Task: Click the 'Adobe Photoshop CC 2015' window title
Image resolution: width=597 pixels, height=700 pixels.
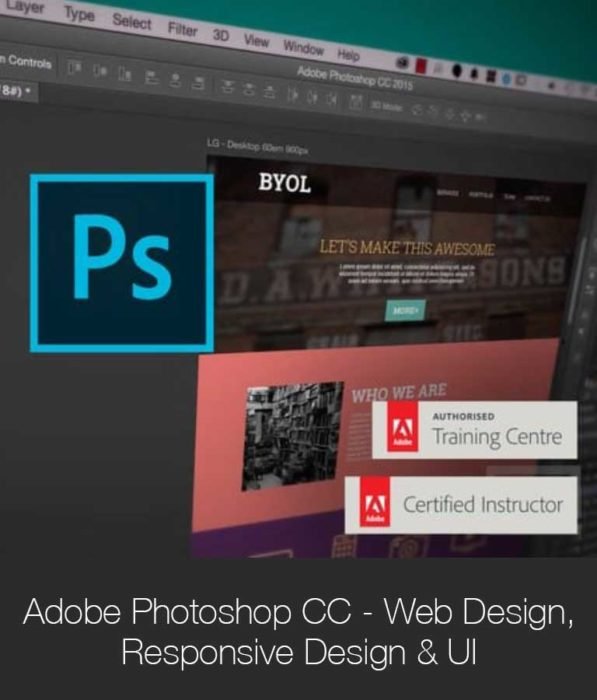Action: (355, 78)
